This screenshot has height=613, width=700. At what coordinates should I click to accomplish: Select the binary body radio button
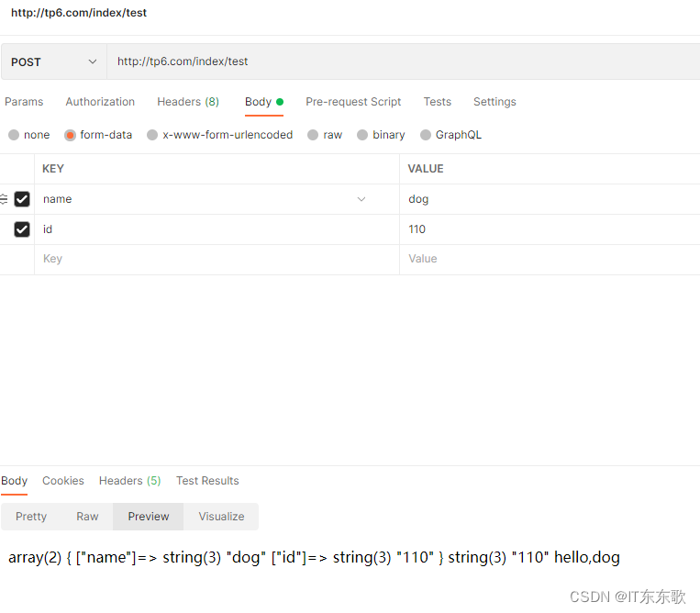click(x=362, y=135)
